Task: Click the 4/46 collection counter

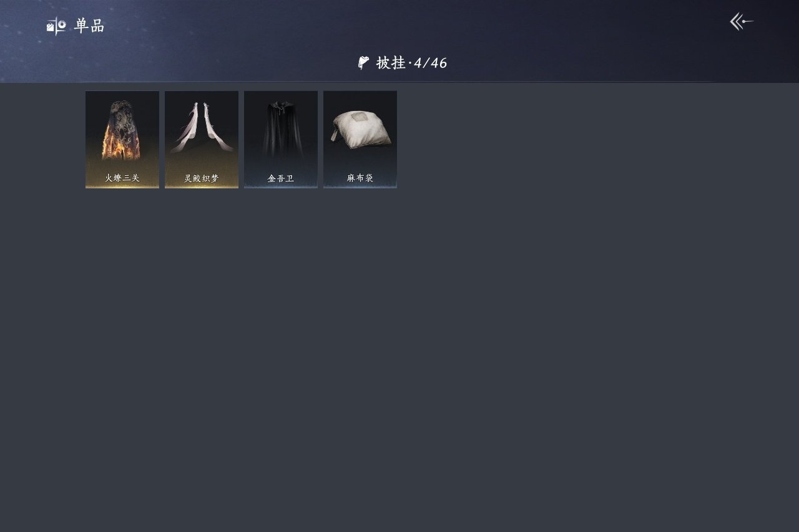Action: point(430,63)
